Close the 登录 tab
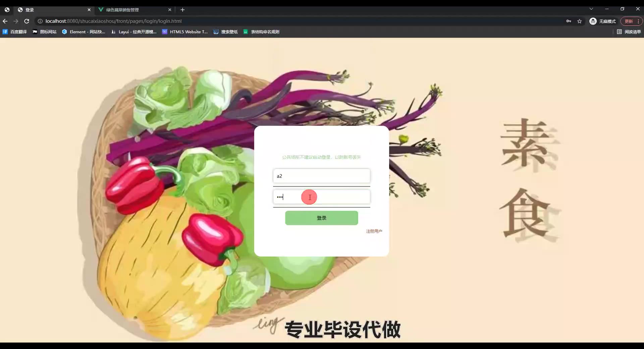 (x=89, y=10)
